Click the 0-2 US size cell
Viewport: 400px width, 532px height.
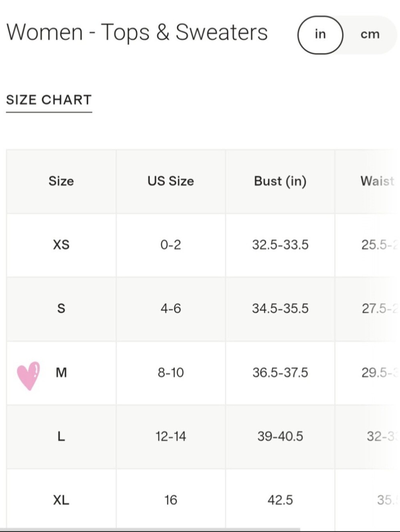pos(170,244)
